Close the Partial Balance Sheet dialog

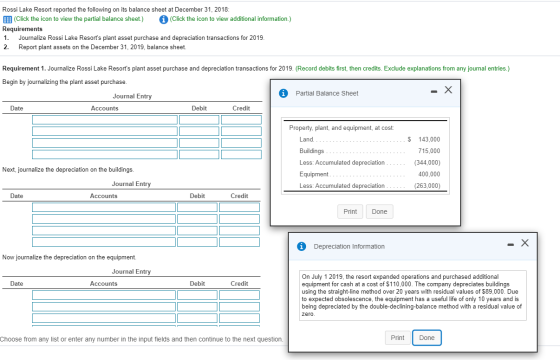click(x=448, y=90)
